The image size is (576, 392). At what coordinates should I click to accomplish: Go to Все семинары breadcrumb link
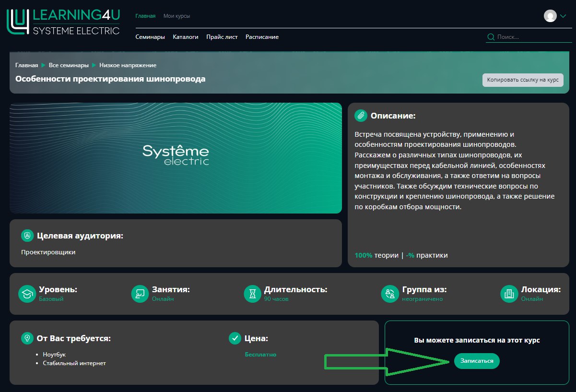coord(69,65)
